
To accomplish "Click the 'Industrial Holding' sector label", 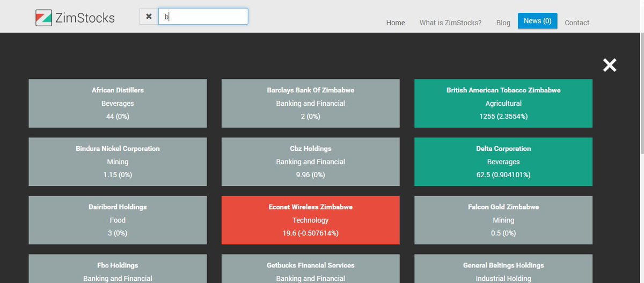I will point(503,279).
